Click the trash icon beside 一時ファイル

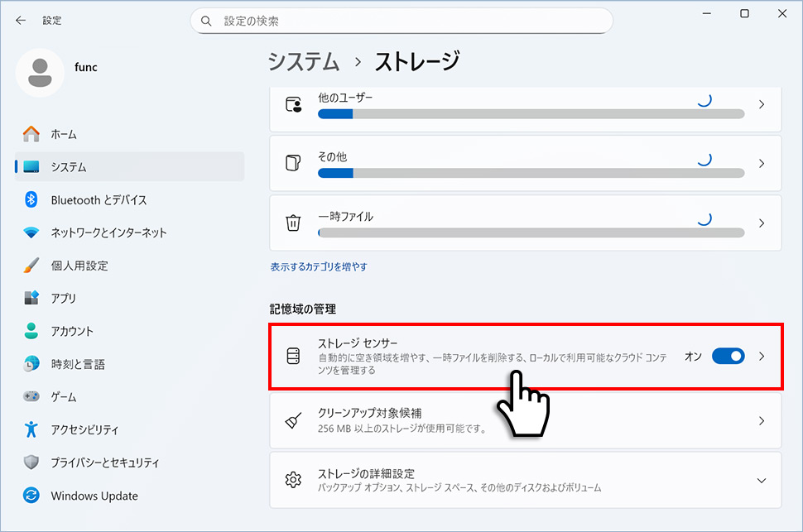(x=293, y=223)
